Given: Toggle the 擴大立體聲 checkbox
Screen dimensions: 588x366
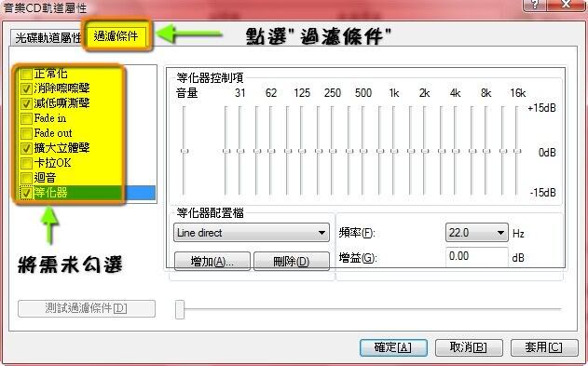Looking at the screenshot, I should 26,148.
